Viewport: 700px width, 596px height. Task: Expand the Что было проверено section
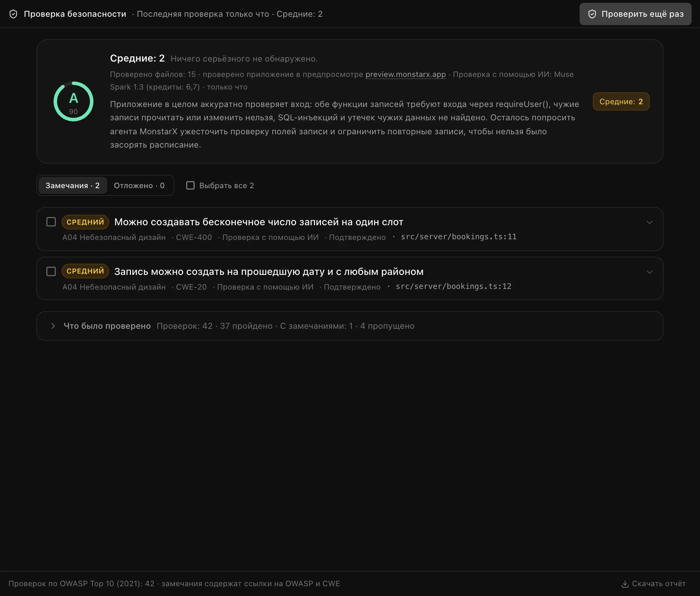[350, 326]
